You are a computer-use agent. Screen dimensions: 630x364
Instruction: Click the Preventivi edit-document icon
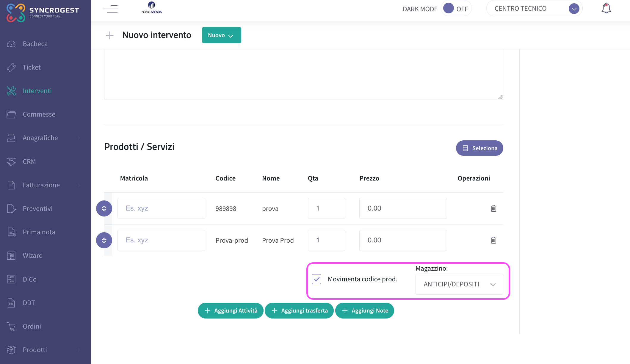click(11, 208)
